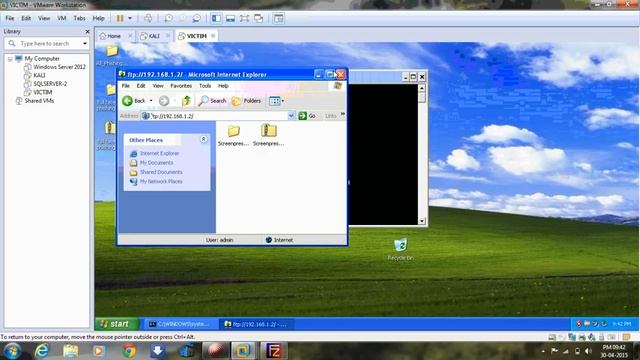
Task: Open the power options dropdown beside pause
Action: [130, 18]
